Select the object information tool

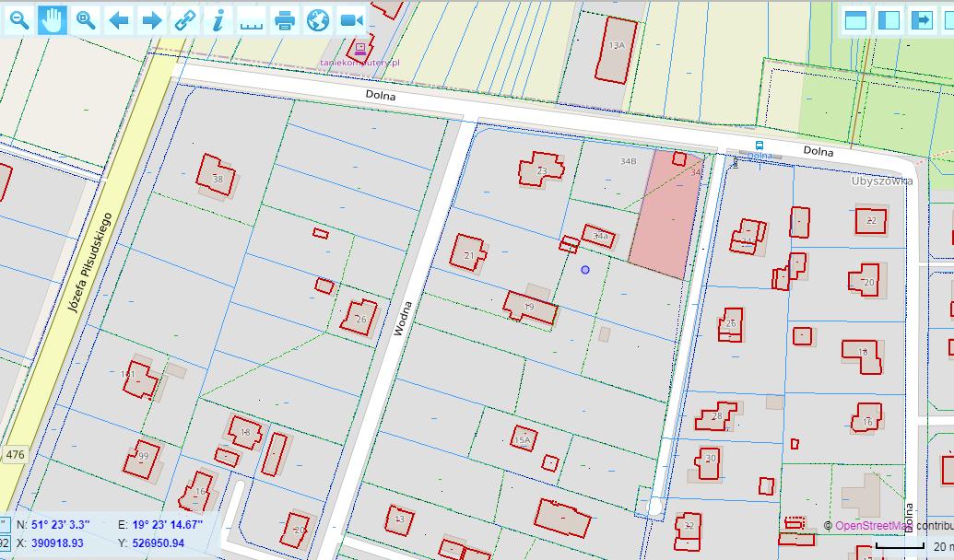[x=218, y=20]
